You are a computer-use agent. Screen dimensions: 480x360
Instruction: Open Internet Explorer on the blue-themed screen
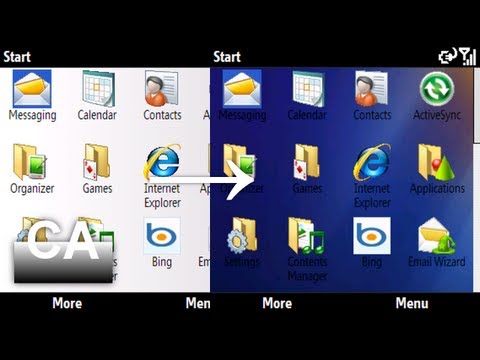(x=372, y=162)
